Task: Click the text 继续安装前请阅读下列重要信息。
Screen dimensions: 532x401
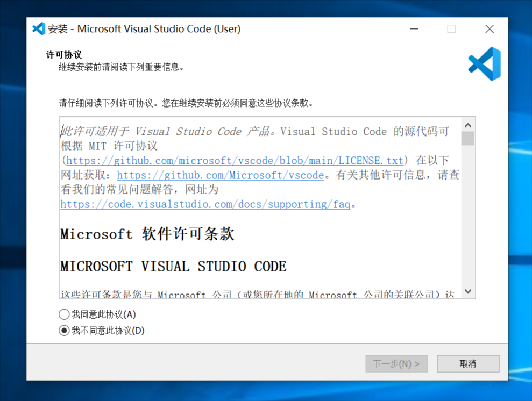Action: [x=121, y=67]
